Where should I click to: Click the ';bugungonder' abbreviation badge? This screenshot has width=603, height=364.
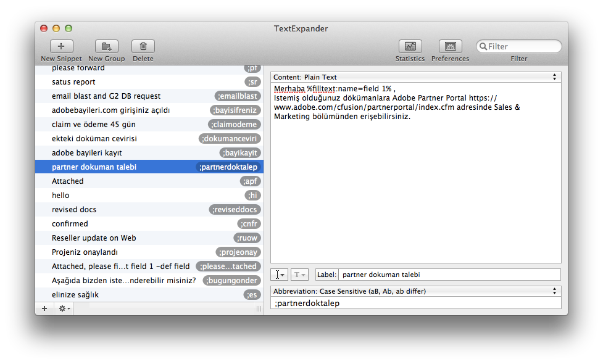click(231, 281)
